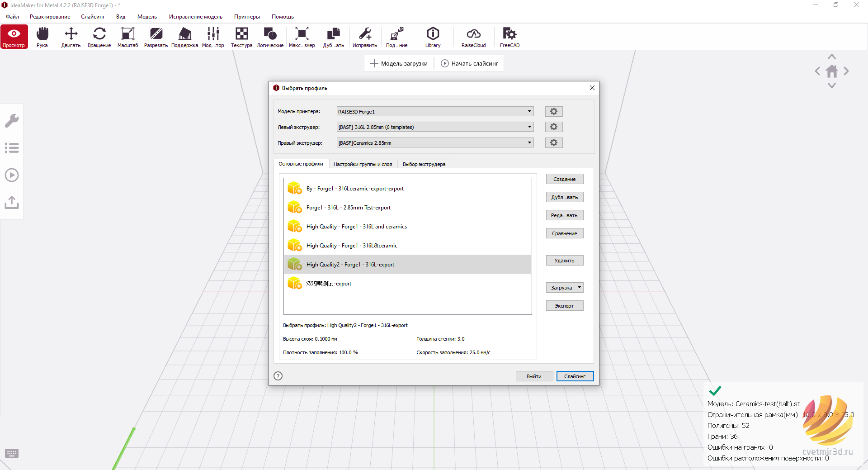Rotate view down with arrow
868x470 pixels.
pos(832,85)
